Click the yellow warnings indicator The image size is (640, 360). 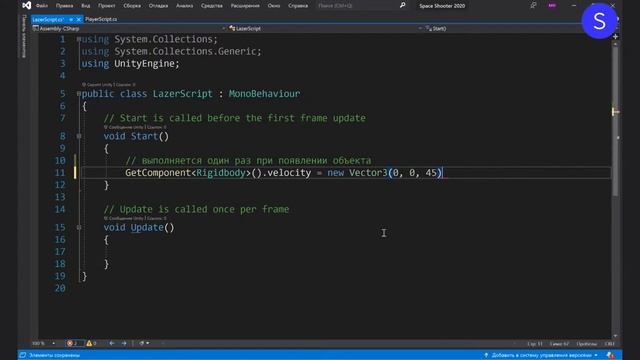[91, 343]
